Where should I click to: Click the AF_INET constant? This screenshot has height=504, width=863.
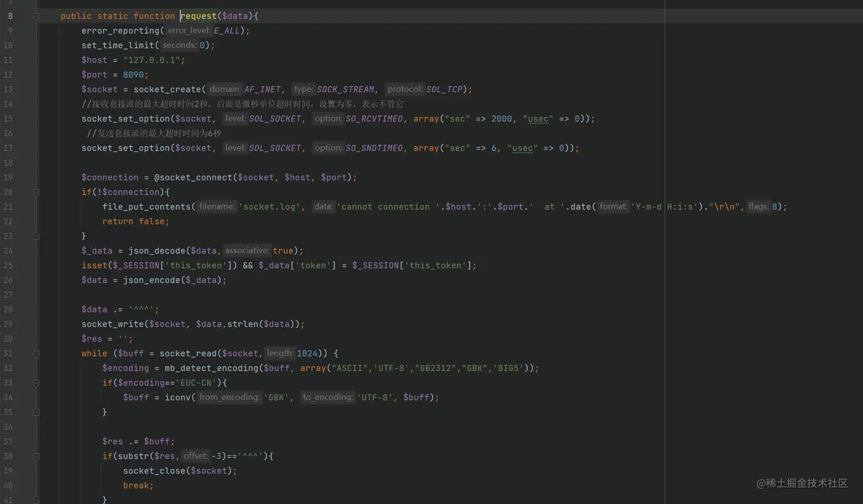point(263,90)
